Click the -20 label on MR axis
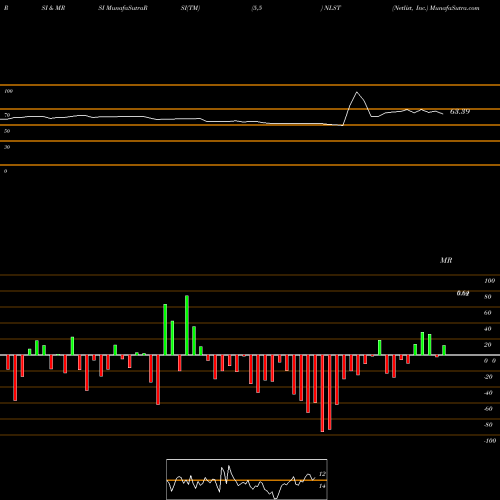This screenshot has height=500, width=500. tap(488, 377)
